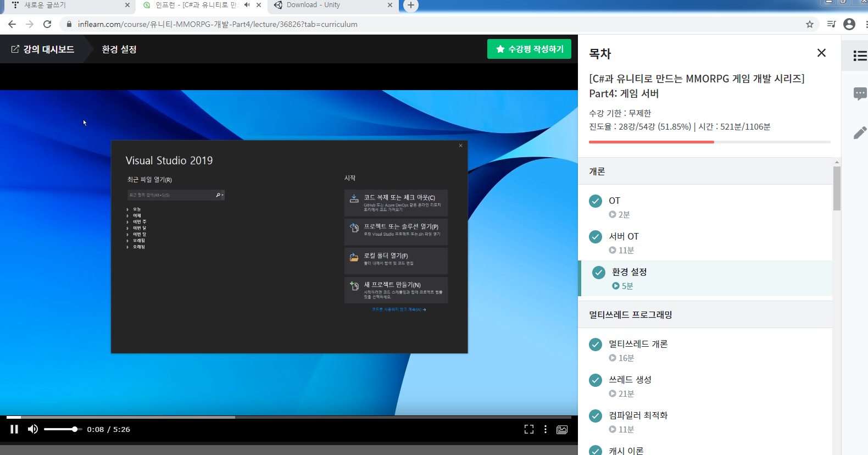Viewport: 868px width, 455px height.
Task: Open the OT lecture
Action: click(614, 201)
